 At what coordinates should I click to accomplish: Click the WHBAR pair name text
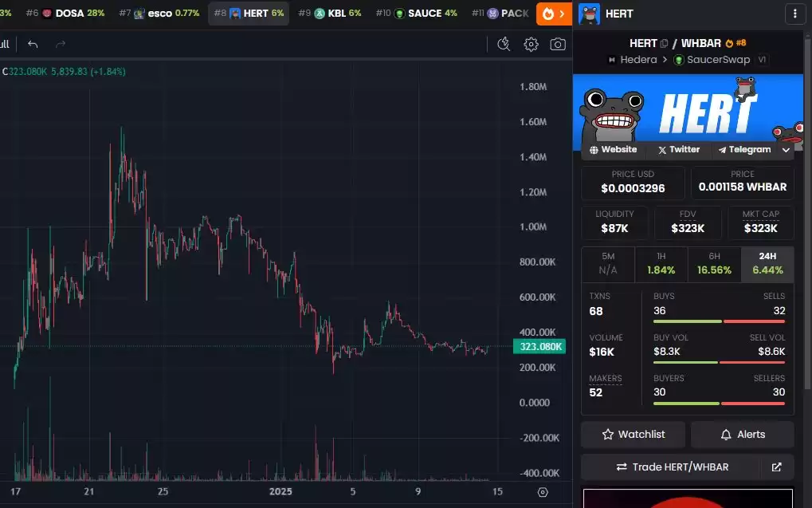tap(700, 44)
